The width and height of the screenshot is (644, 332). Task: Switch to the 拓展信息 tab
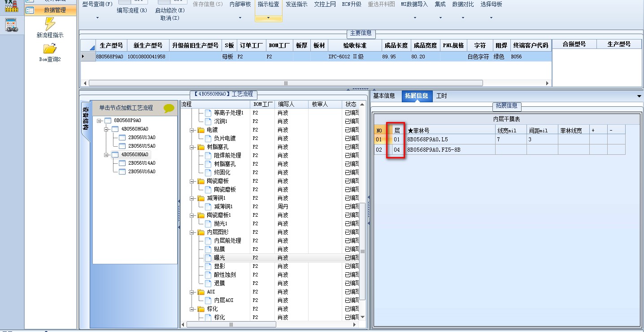[416, 96]
